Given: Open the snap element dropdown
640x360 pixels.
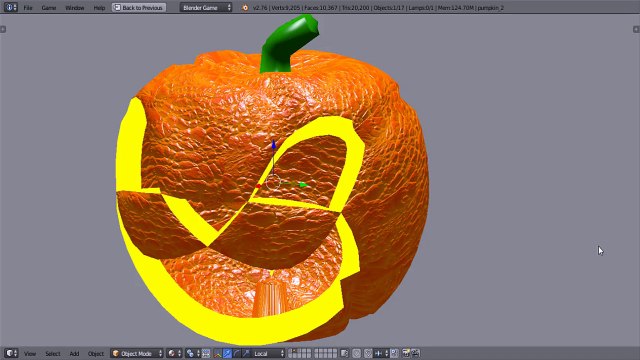Looking at the screenshot, I should click(x=381, y=353).
